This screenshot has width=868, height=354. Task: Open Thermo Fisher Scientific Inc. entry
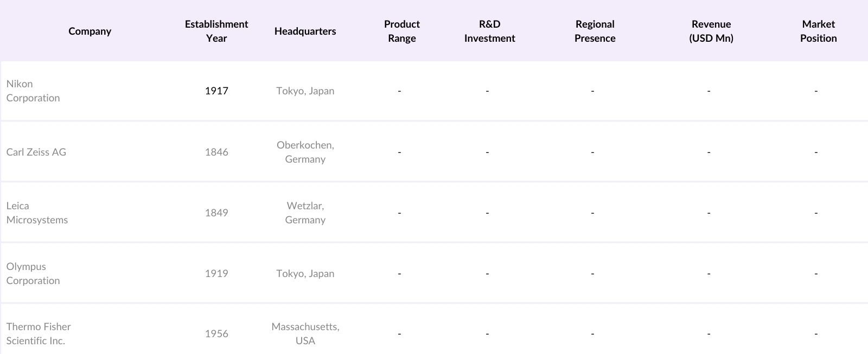39,333
